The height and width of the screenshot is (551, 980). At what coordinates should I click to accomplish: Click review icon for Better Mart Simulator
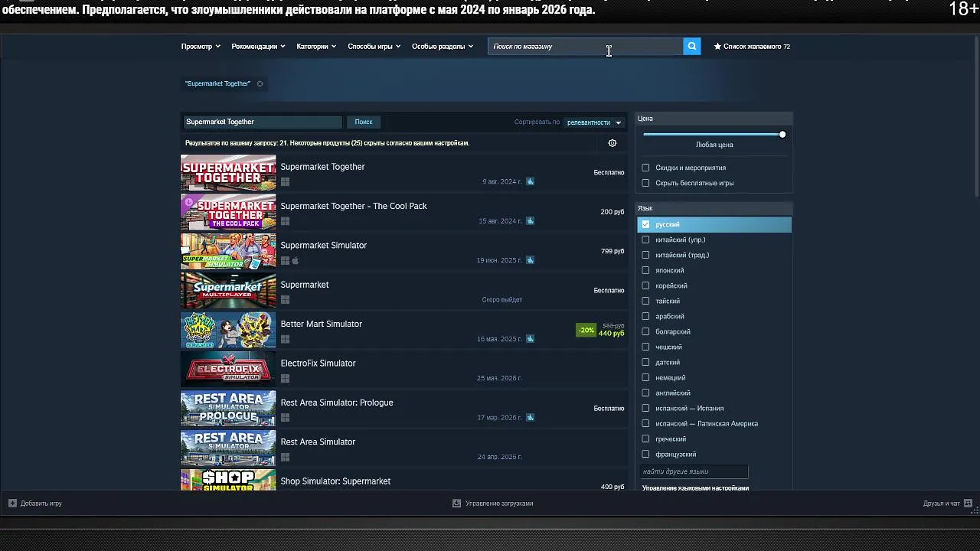[530, 339]
